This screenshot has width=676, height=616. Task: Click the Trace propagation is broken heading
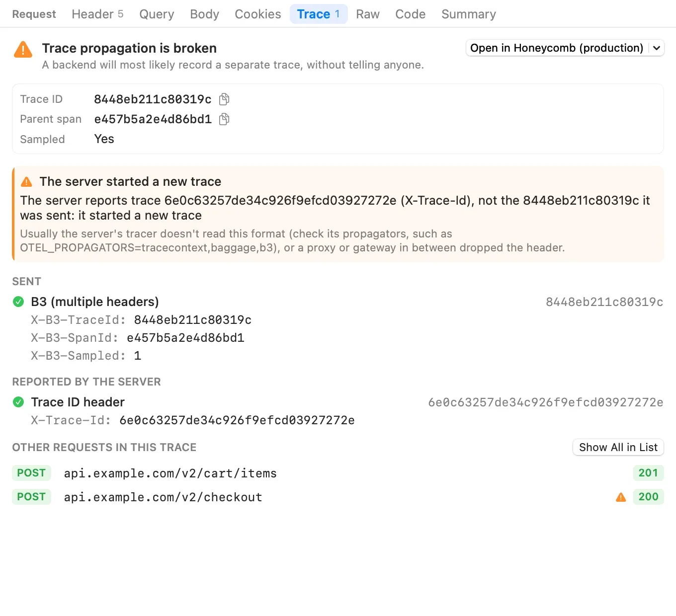(129, 48)
